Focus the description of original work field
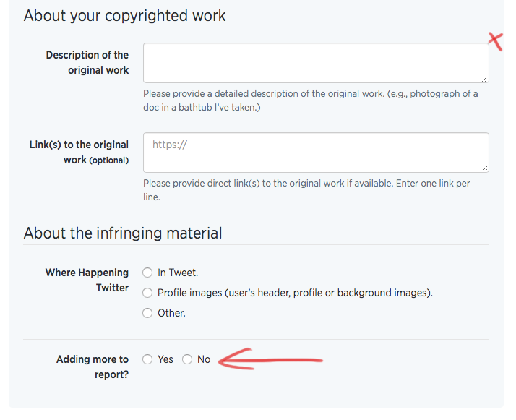516x420 pixels. (316, 63)
